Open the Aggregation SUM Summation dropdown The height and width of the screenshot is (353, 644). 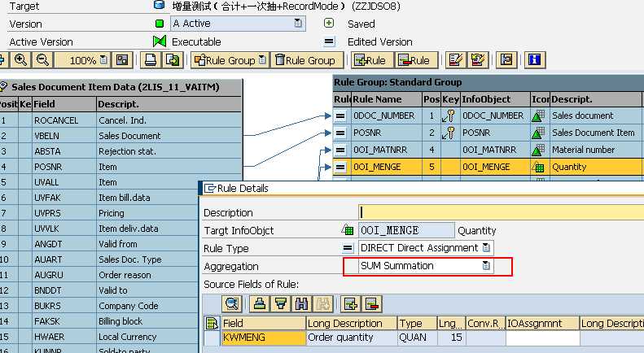(486, 266)
